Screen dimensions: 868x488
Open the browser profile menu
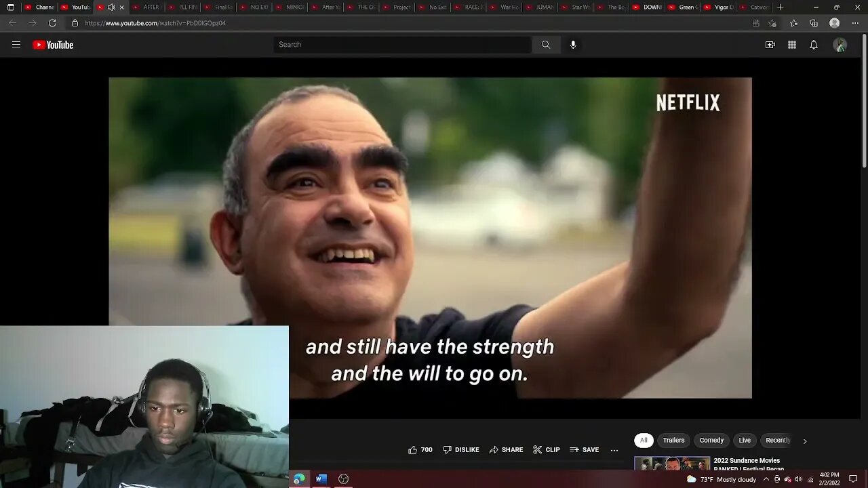click(x=835, y=23)
